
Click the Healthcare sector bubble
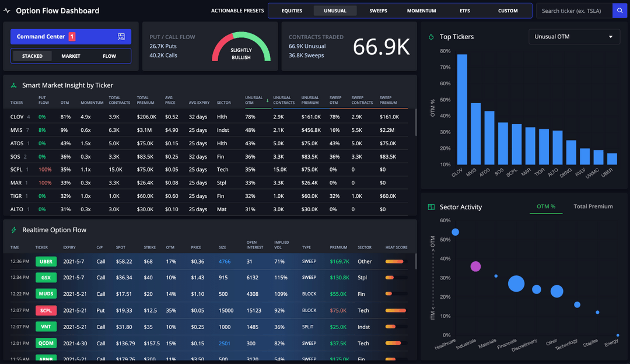click(x=455, y=232)
